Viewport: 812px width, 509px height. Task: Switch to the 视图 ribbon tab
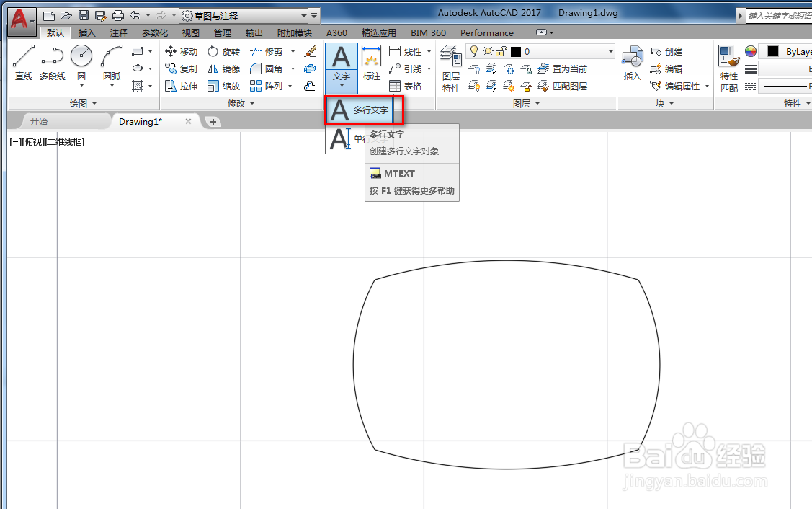pos(190,32)
